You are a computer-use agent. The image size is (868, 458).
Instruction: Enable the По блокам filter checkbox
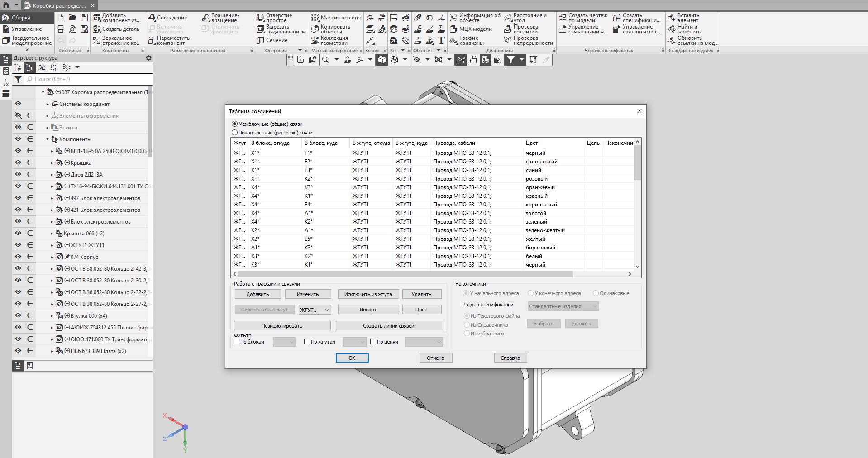click(237, 342)
